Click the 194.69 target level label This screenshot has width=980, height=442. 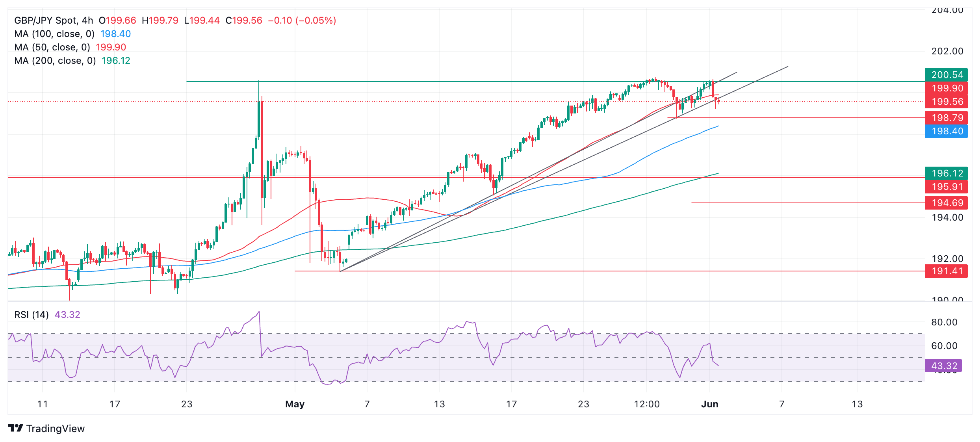pyautogui.click(x=946, y=203)
